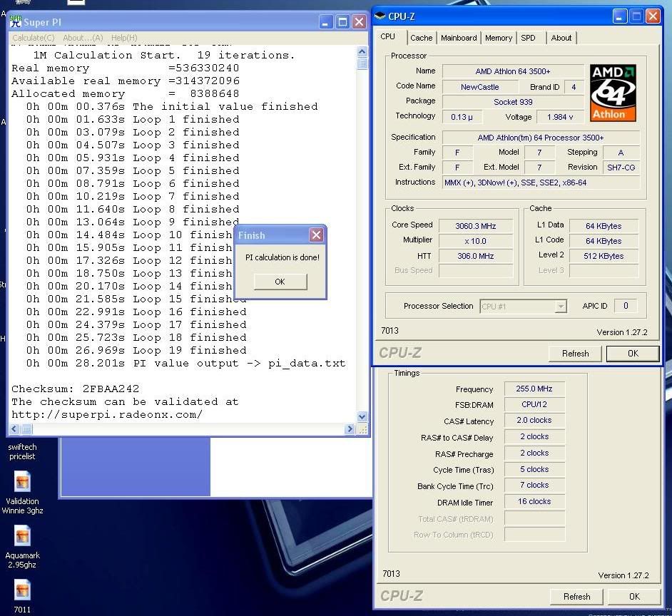
Task: Click the 'PI value output -> pi_data.txt' line
Action: tap(185, 364)
